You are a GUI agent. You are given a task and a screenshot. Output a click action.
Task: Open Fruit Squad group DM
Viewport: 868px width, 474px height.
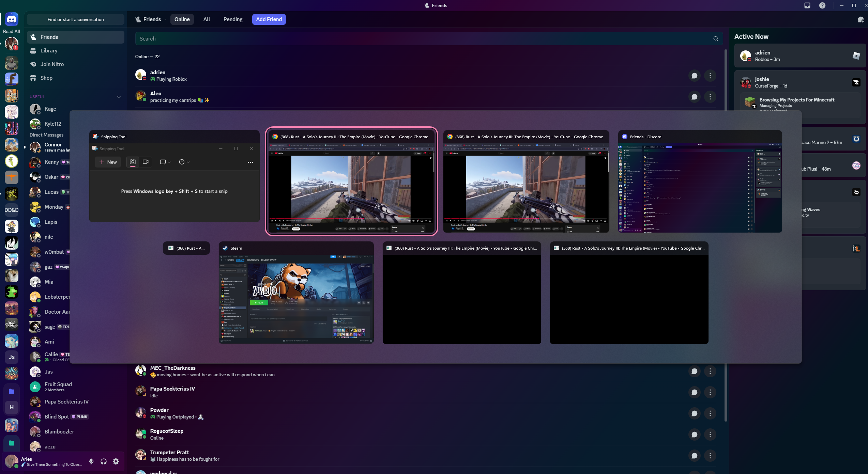click(76, 387)
